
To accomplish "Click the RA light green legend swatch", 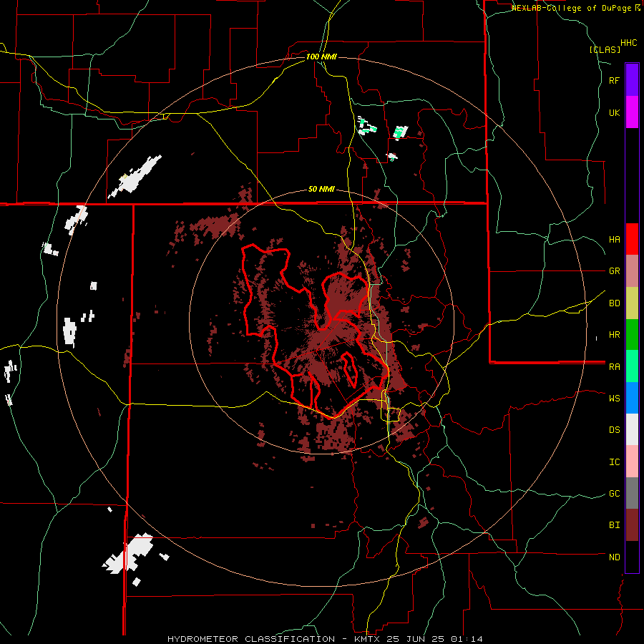I will [x=632, y=366].
